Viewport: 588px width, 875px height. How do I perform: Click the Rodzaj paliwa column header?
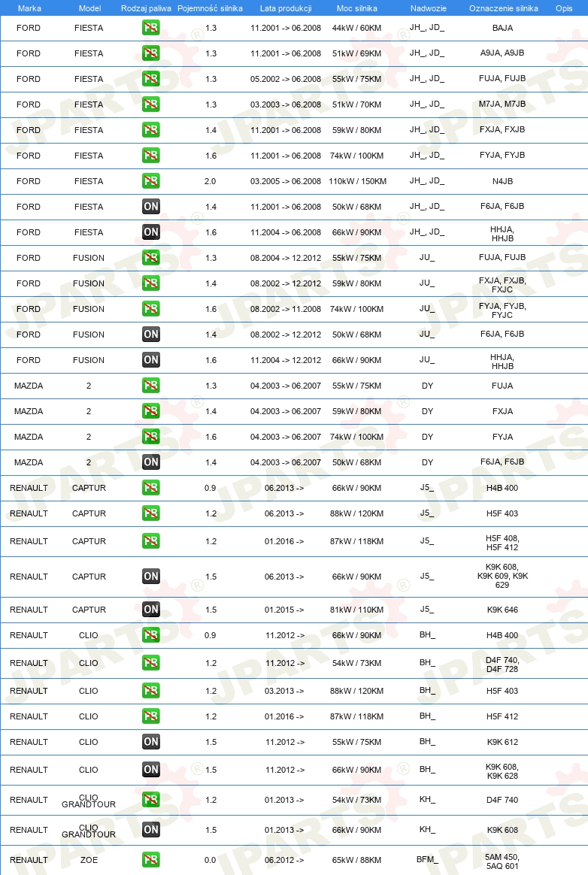[x=146, y=8]
